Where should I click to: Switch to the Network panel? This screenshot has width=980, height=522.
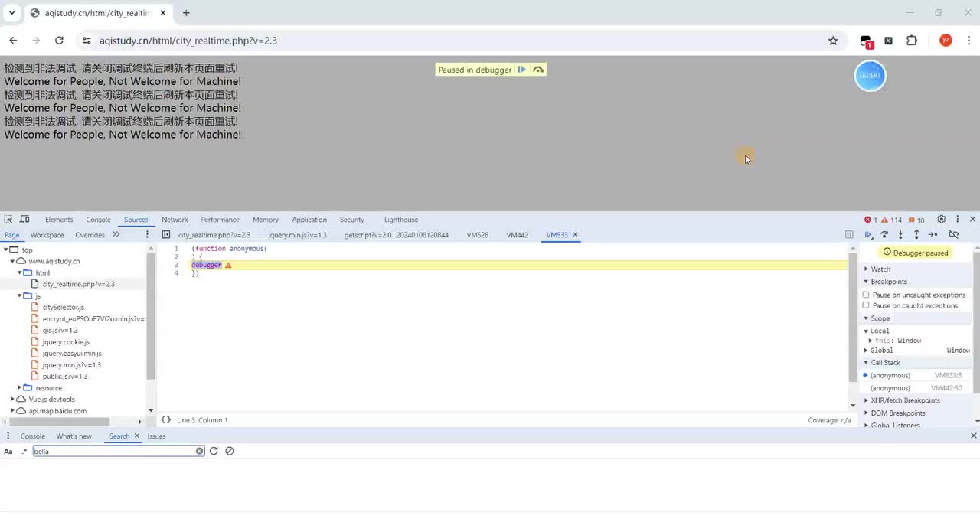[x=175, y=220]
